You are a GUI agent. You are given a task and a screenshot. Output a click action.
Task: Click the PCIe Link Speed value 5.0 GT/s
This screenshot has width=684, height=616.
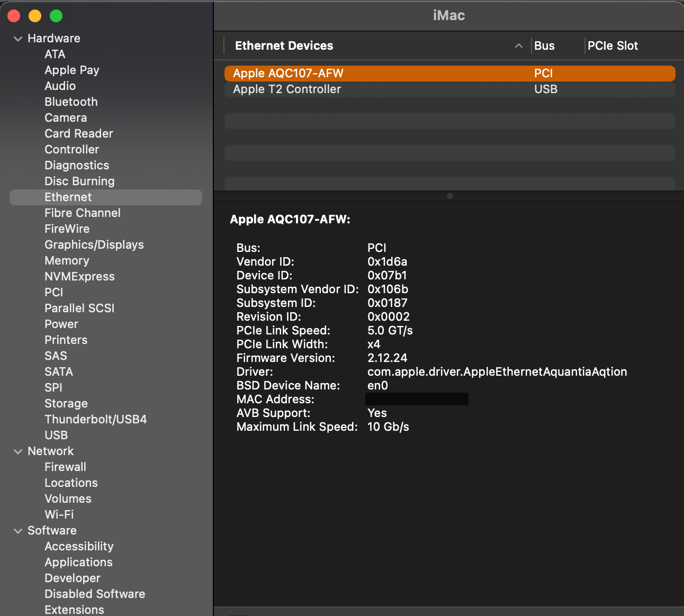click(x=390, y=331)
